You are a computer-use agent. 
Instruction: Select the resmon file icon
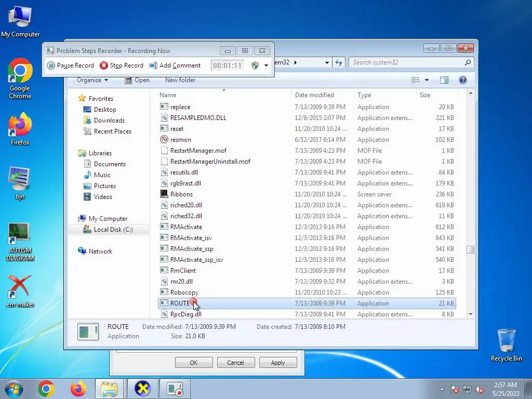(x=164, y=139)
